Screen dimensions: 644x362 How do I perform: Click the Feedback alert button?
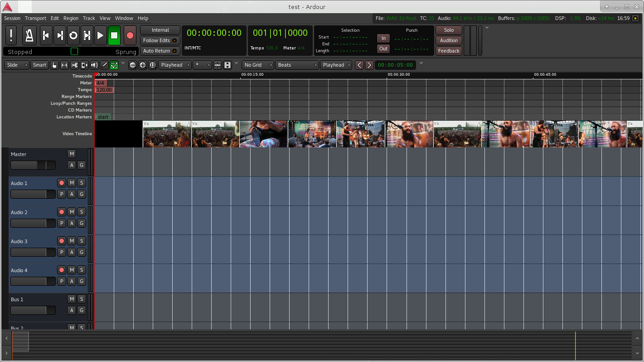449,51
